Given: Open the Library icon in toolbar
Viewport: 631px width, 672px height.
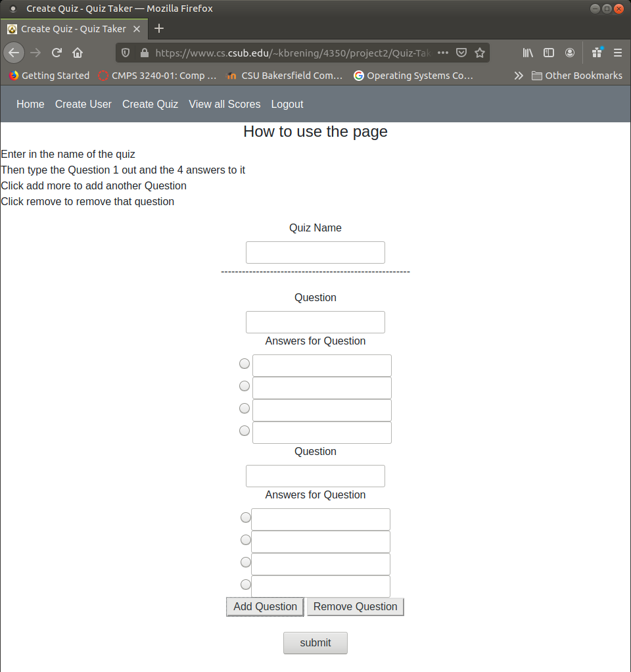Looking at the screenshot, I should click(x=528, y=53).
